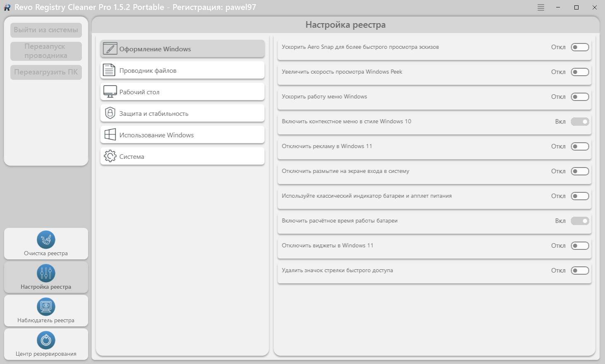Go to Очистка реестра label
Viewport: 605px width, 364px height.
46,253
